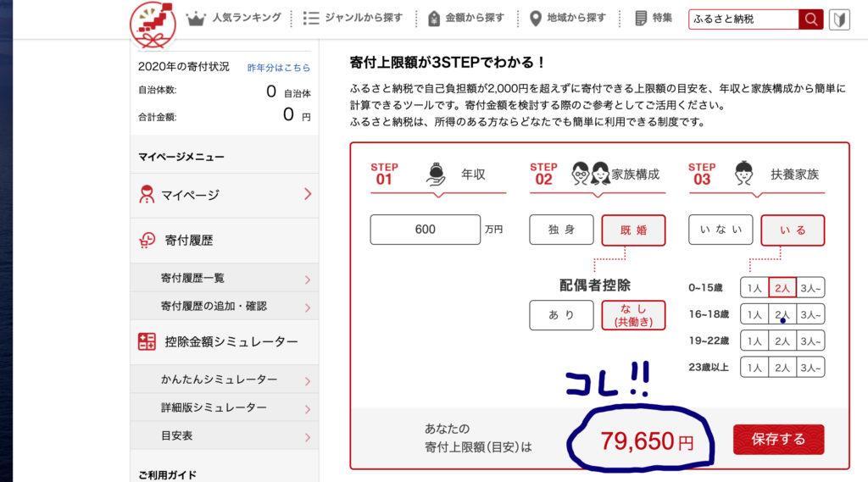This screenshot has width=868, height=482.
Task: Click the search magnifier button
Action: coord(811,19)
